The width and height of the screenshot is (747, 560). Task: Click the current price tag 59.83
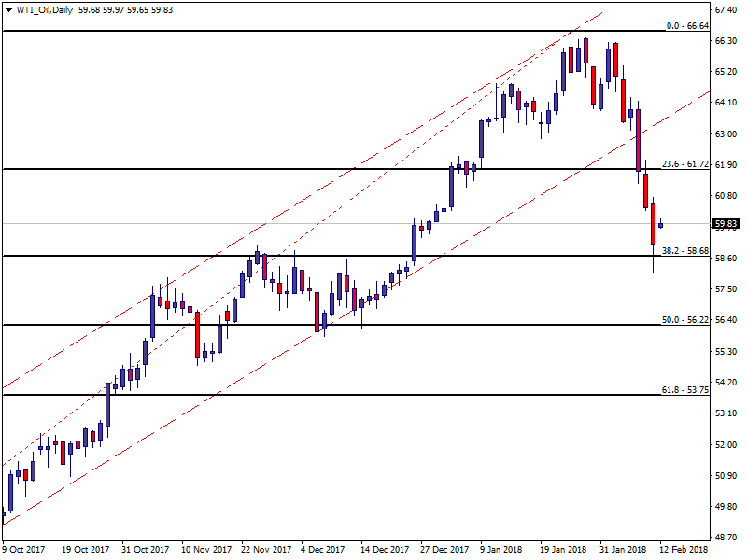(726, 224)
